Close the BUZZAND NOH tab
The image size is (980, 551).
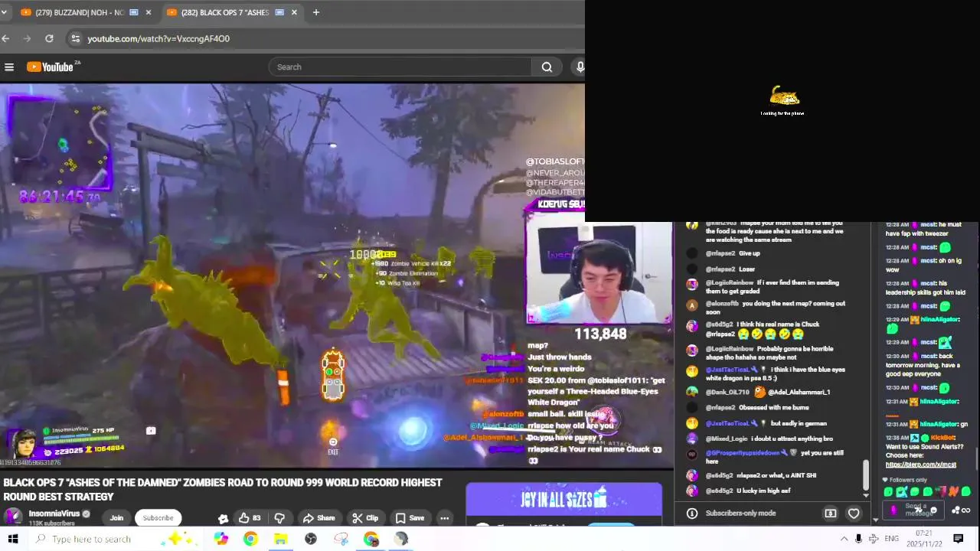(149, 12)
